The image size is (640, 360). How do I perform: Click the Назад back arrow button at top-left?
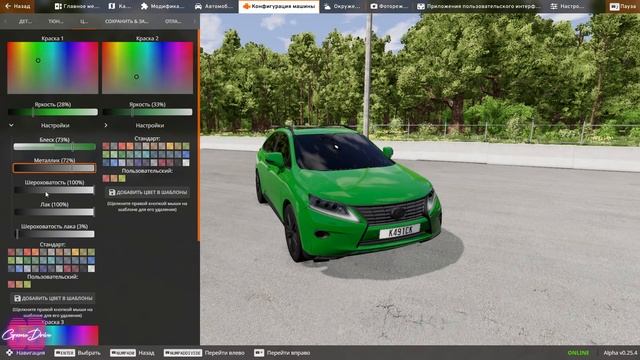coord(18,6)
